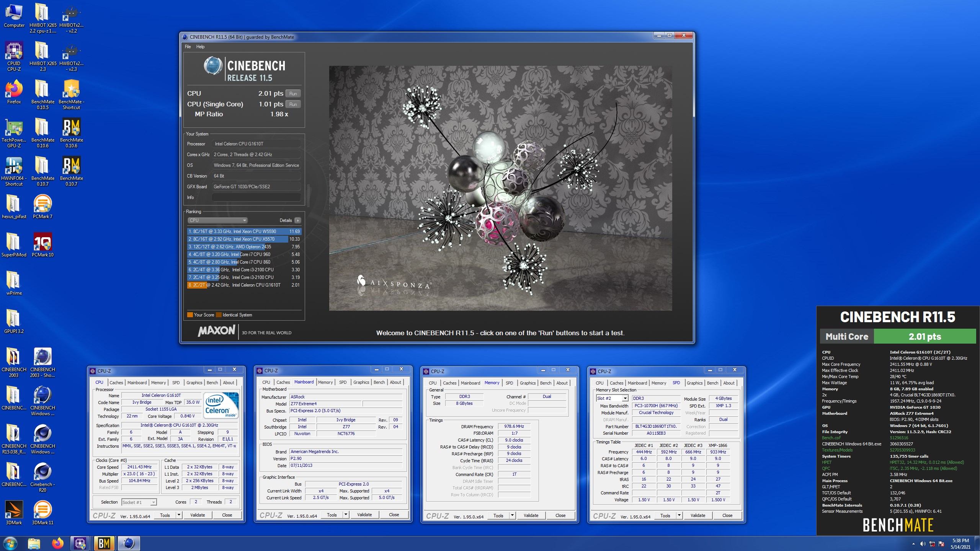The height and width of the screenshot is (551, 980).
Task: Select ranking row AMD Opteron 2435
Action: coord(244,247)
